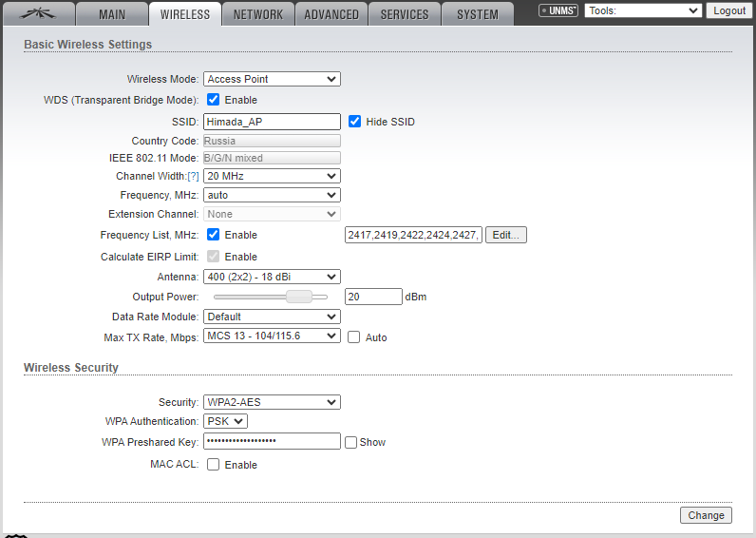Click the Change button
Viewport: 756px width, 538px height.
706,515
